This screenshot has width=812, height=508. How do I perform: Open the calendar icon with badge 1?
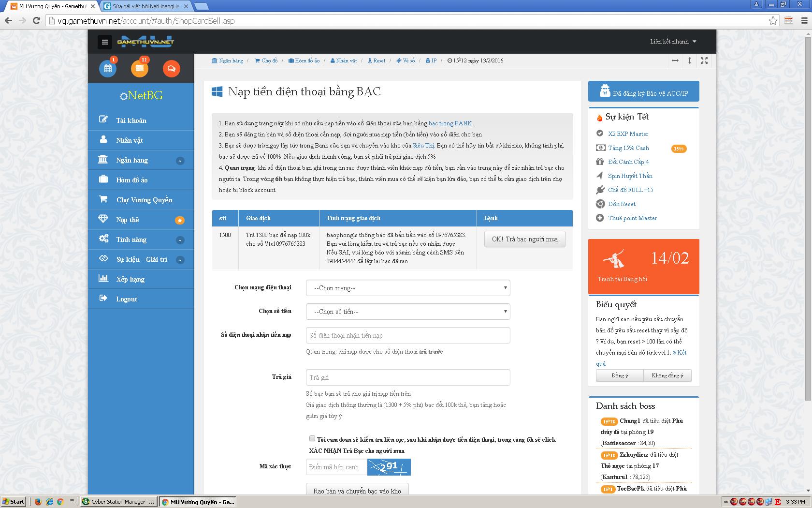point(108,69)
